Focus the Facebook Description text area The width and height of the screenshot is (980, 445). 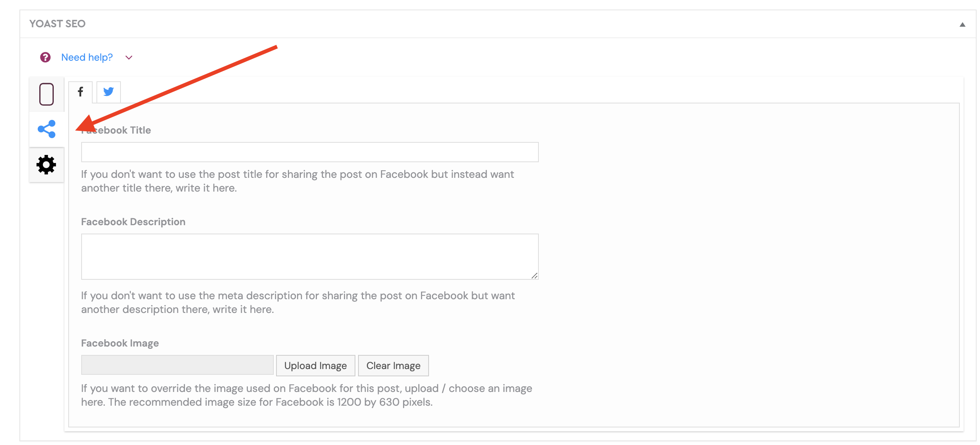point(310,256)
